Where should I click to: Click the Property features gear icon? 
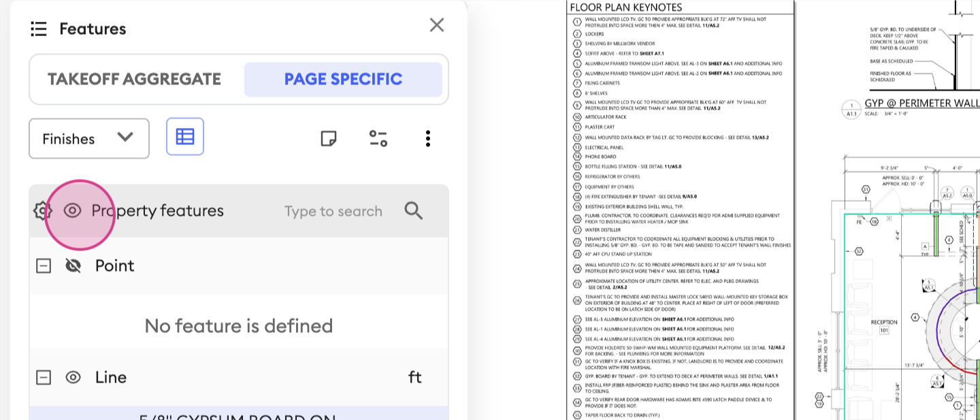(x=42, y=211)
